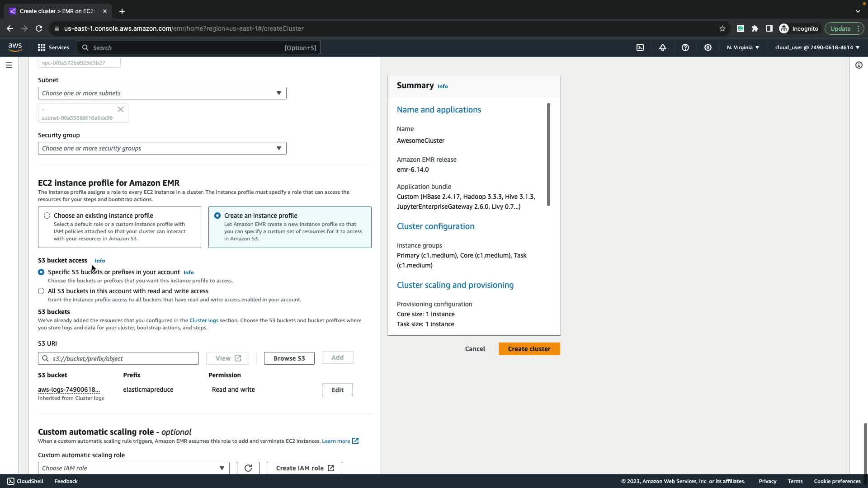Image resolution: width=868 pixels, height=488 pixels.
Task: Open the N. Virginia region menu
Action: point(743,47)
